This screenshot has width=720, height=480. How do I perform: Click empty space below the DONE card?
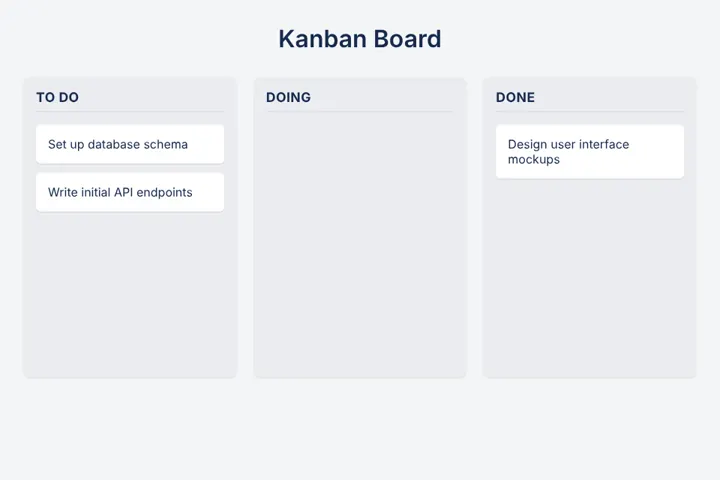[x=590, y=276]
